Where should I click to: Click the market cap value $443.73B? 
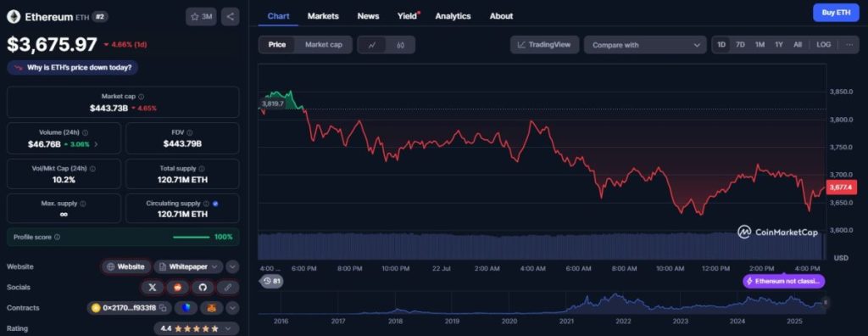coord(108,108)
